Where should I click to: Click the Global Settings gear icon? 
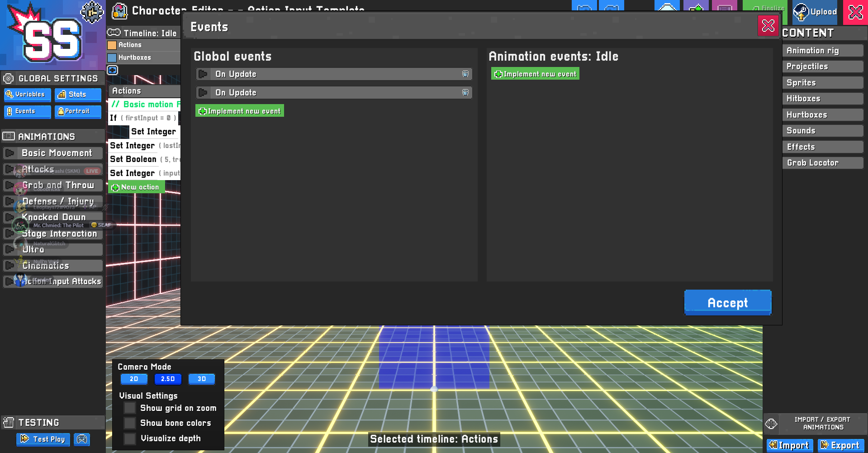(x=8, y=79)
